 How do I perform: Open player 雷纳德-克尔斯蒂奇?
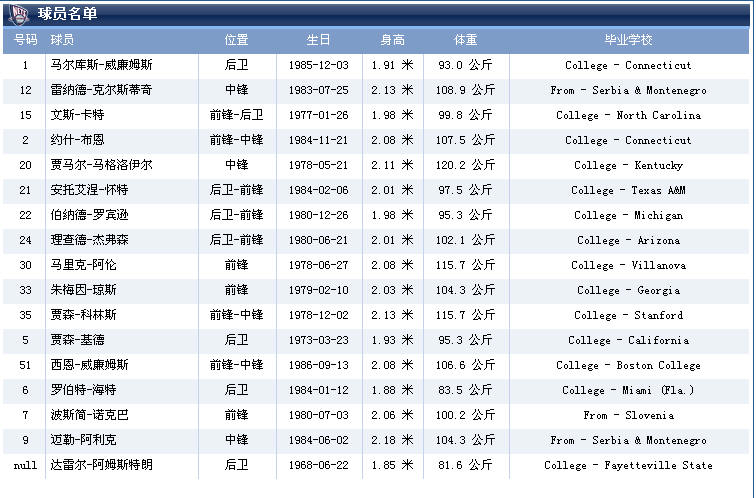(101, 90)
